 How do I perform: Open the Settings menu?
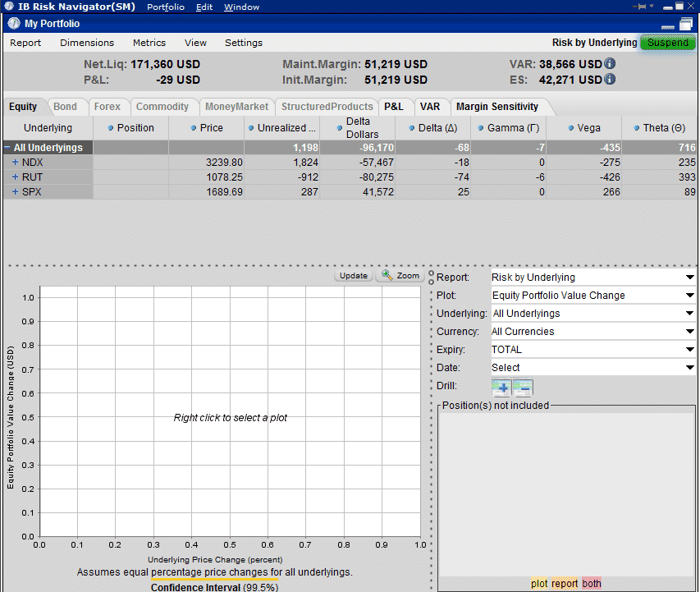coord(244,43)
